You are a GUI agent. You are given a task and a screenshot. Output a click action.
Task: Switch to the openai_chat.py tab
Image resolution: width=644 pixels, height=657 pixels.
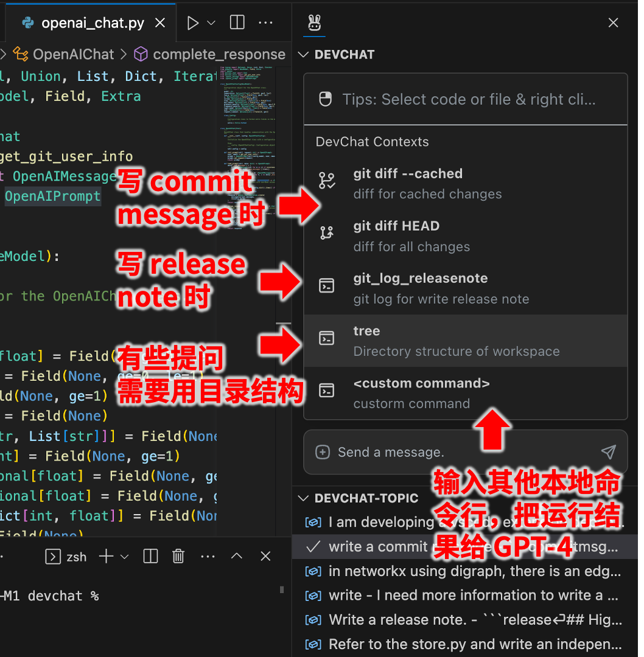91,22
